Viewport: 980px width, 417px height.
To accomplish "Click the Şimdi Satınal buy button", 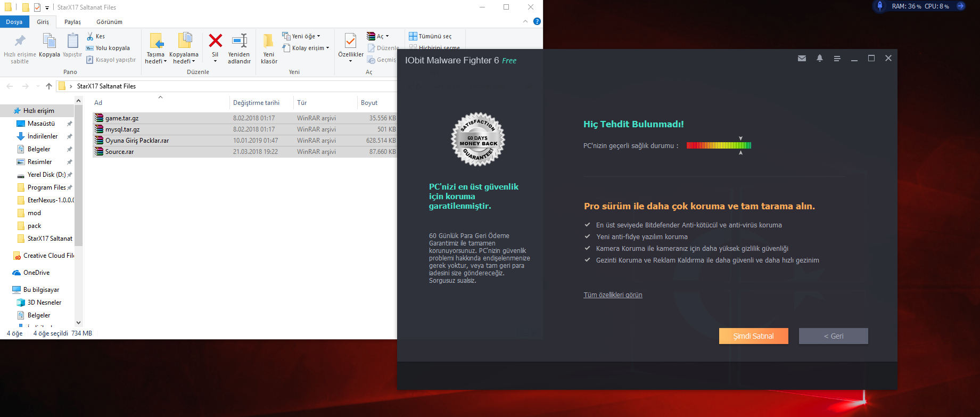I will 753,336.
